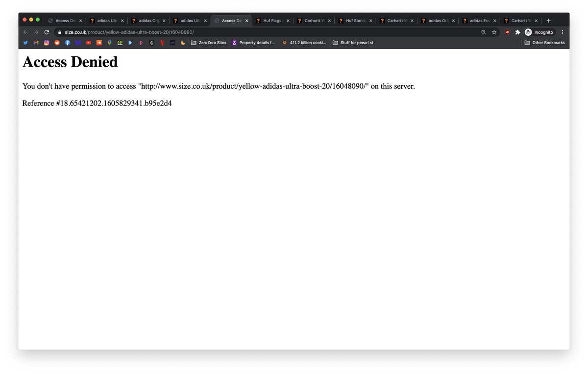The width and height of the screenshot is (588, 374).
Task: Open the Twitter bookmark
Action: [x=25, y=43]
